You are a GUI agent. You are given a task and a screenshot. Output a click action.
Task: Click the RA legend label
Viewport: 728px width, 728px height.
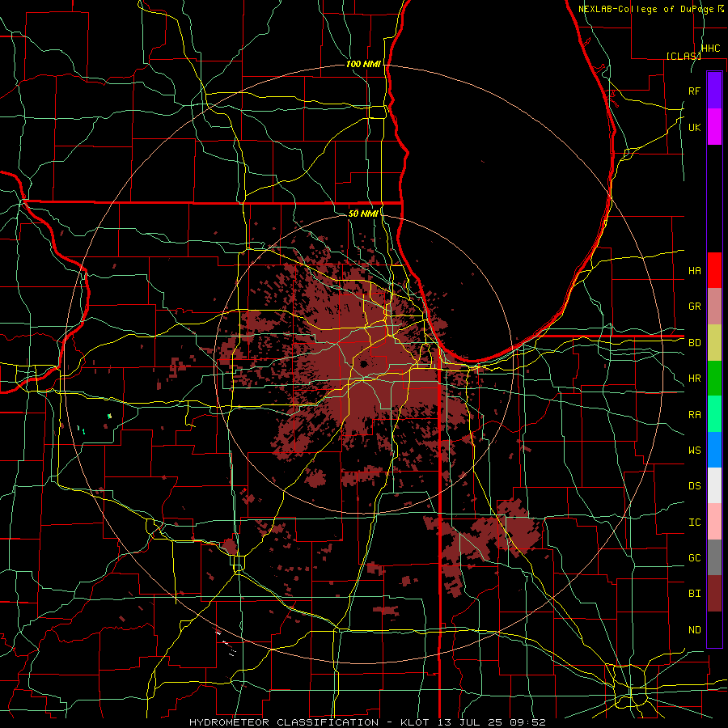pyautogui.click(x=694, y=415)
